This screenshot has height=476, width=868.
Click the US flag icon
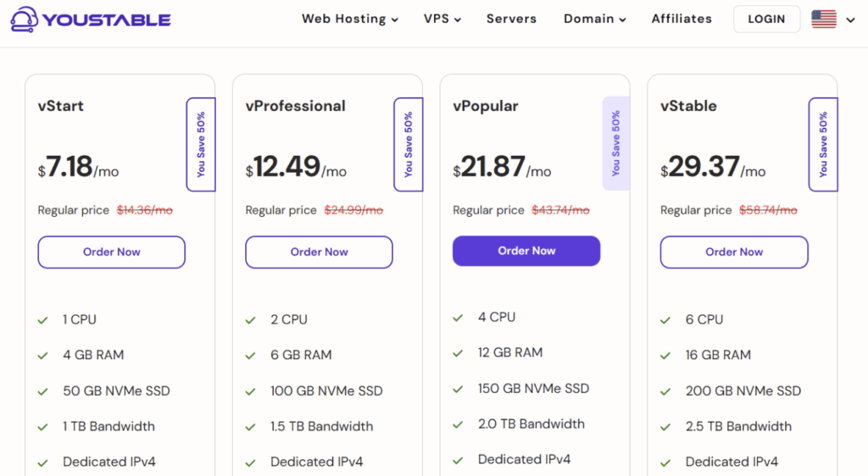[824, 19]
